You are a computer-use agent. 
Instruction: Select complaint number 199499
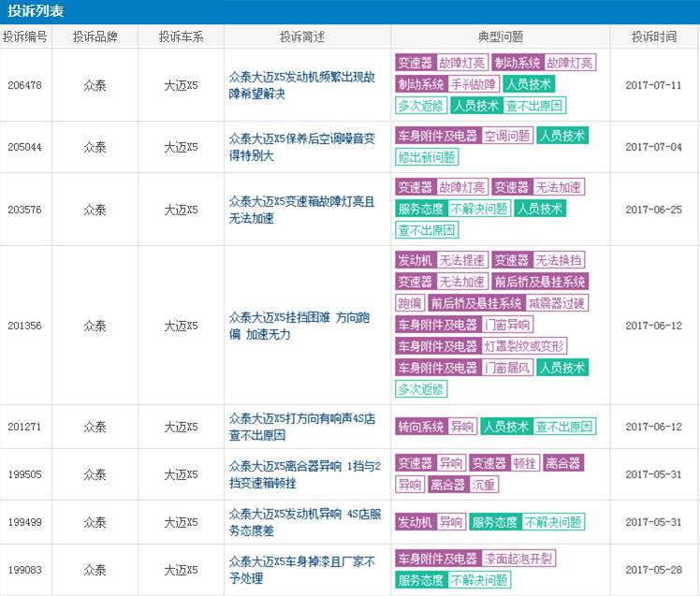(x=25, y=522)
